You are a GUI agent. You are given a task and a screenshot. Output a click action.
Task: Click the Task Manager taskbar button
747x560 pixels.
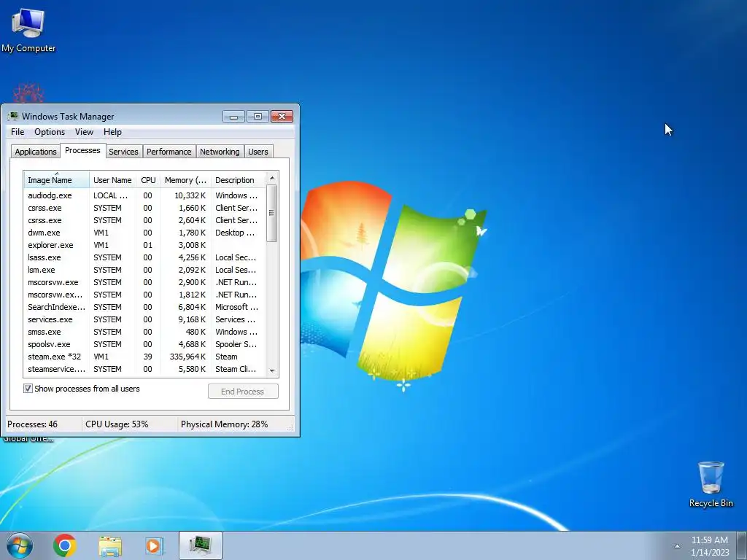tap(201, 545)
